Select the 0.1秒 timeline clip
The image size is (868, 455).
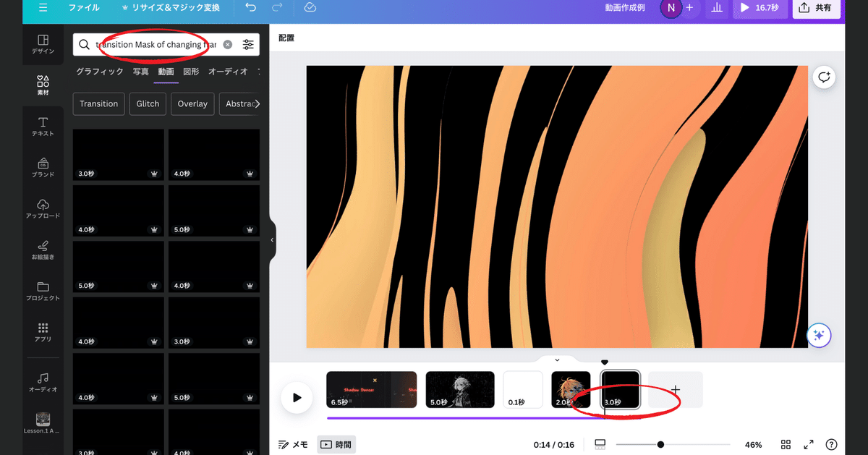coord(523,390)
